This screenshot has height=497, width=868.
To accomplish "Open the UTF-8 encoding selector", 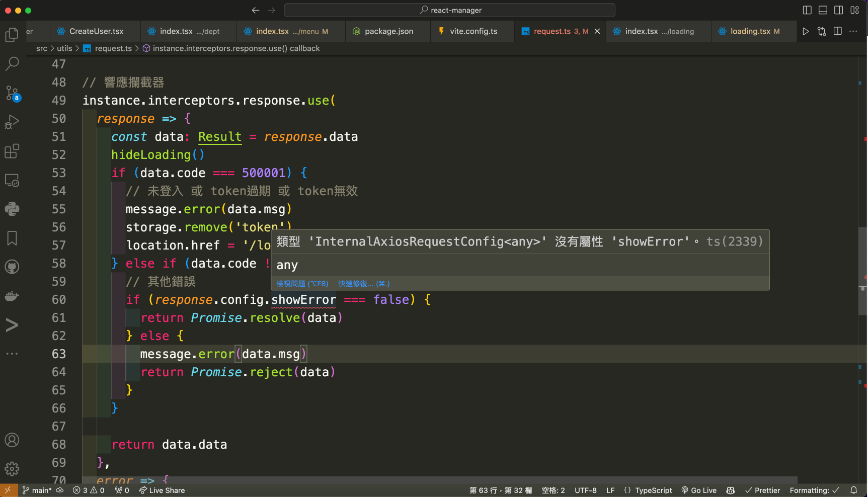I will click(x=586, y=490).
